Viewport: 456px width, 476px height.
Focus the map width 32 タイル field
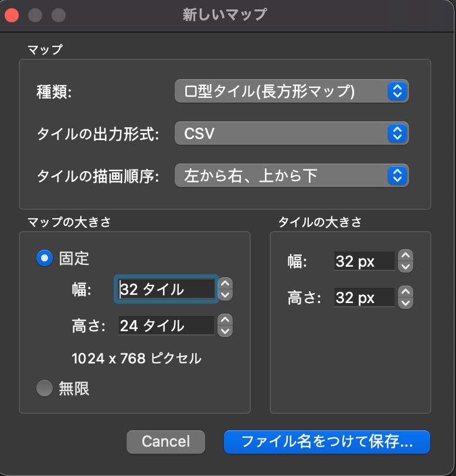[x=166, y=289]
